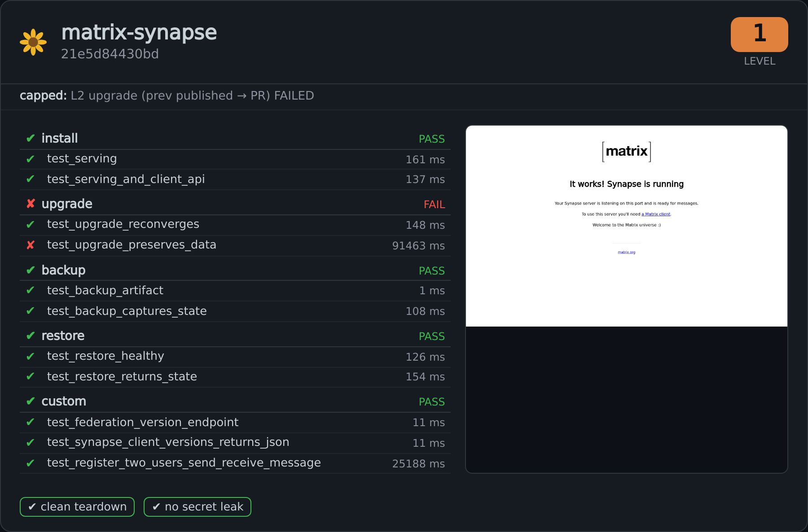Click the checkmark beside test_serving_and_client_api

[x=31, y=179]
